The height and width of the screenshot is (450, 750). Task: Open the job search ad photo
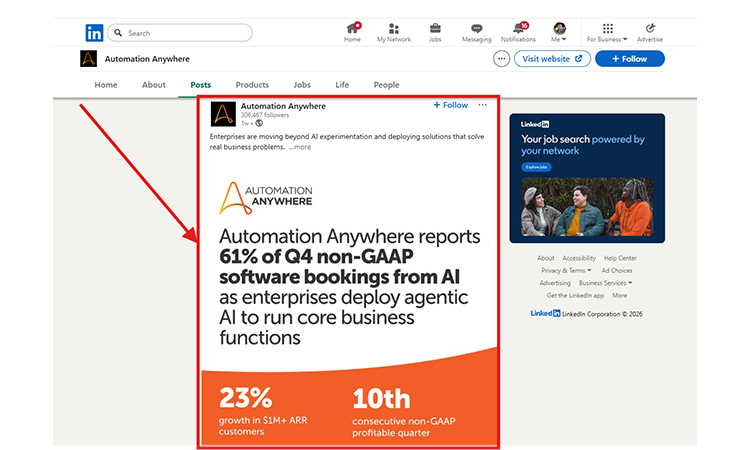click(587, 207)
